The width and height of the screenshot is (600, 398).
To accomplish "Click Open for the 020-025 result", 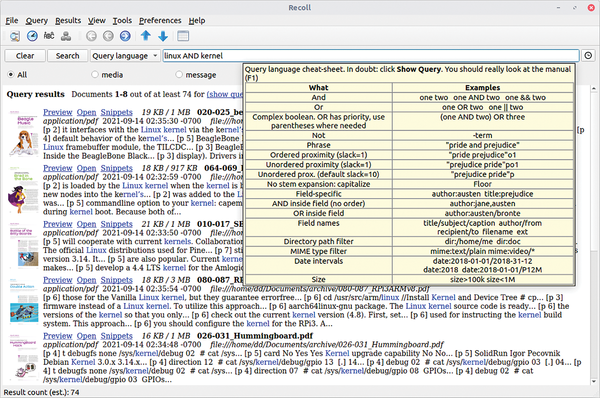I will (x=86, y=112).
